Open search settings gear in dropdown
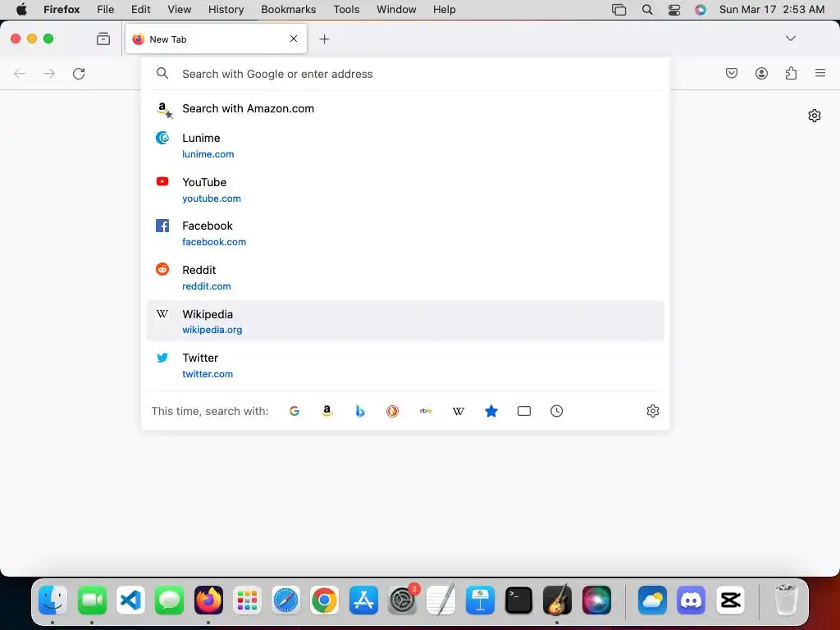This screenshot has width=840, height=630. [652, 411]
